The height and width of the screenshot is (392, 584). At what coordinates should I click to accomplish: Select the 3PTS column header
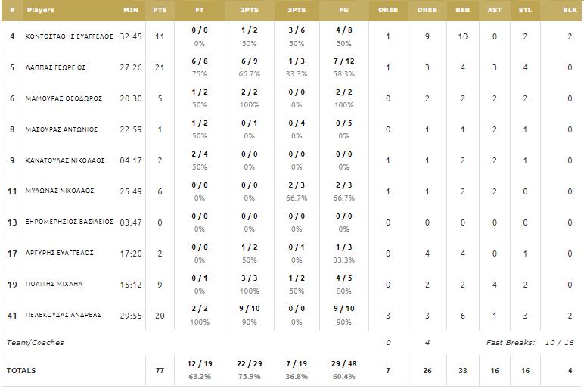(297, 10)
